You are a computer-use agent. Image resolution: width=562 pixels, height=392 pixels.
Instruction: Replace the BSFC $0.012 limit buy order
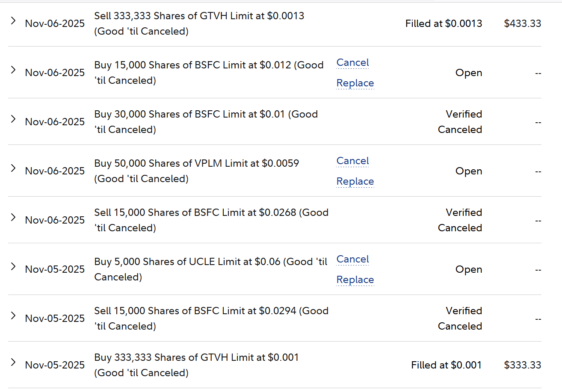tap(355, 83)
